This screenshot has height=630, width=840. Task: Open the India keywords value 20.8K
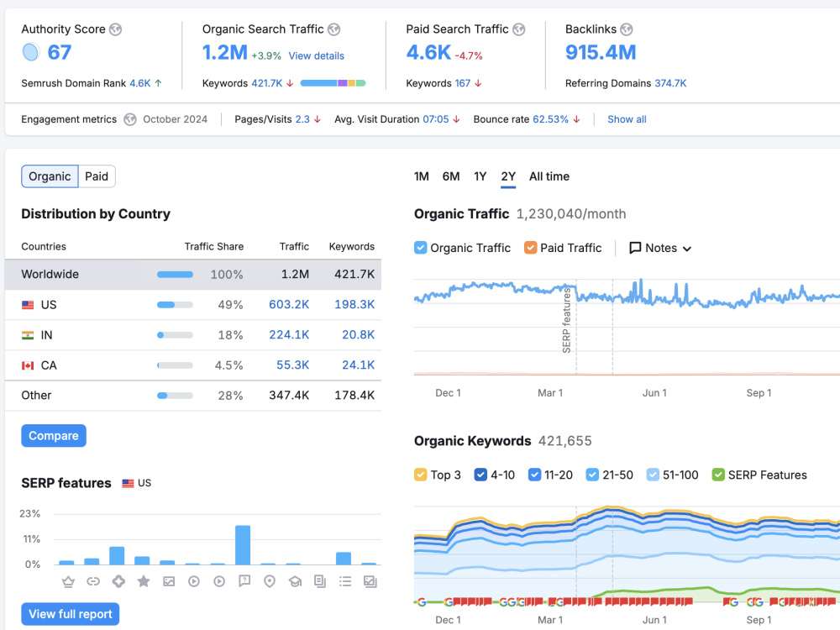pyautogui.click(x=358, y=335)
